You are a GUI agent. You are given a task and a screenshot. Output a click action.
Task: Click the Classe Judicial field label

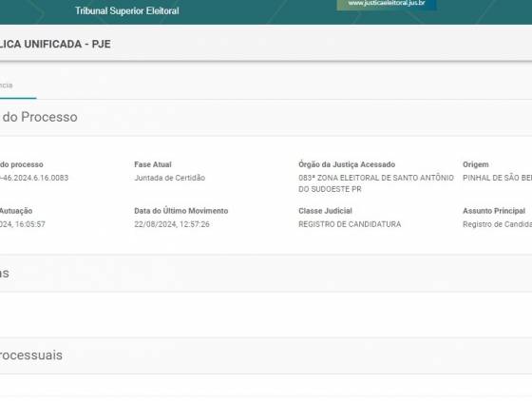pos(325,211)
